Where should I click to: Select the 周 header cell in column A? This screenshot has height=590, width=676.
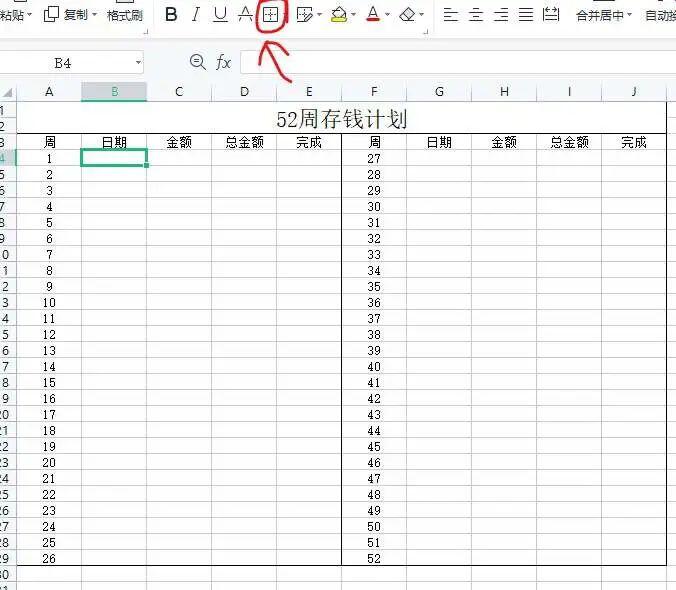49,142
